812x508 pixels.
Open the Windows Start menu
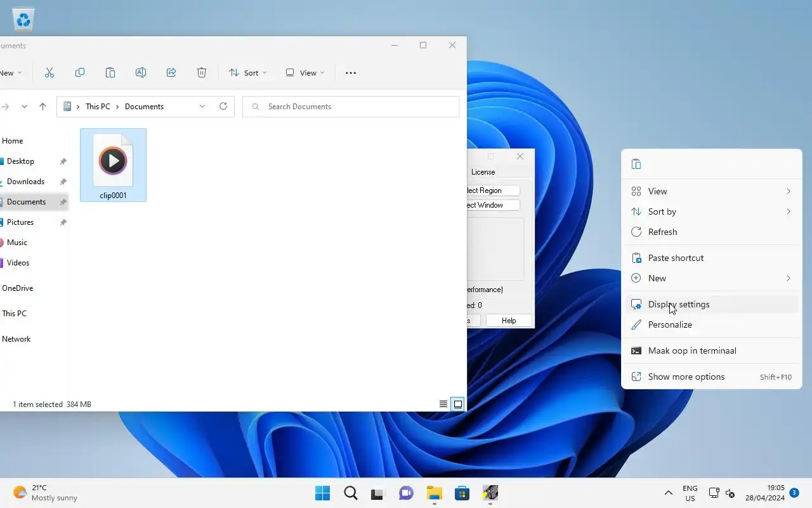point(322,493)
